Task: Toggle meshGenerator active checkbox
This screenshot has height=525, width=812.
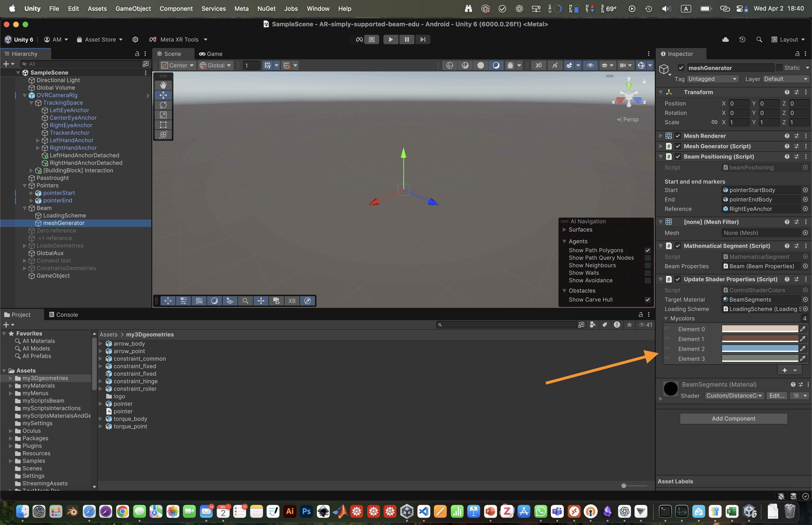Action: (x=681, y=68)
